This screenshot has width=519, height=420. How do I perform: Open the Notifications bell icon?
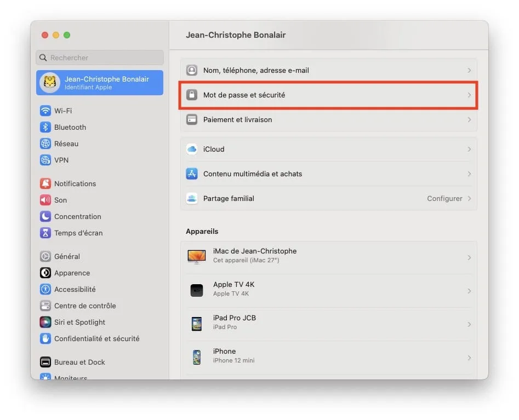[45, 183]
